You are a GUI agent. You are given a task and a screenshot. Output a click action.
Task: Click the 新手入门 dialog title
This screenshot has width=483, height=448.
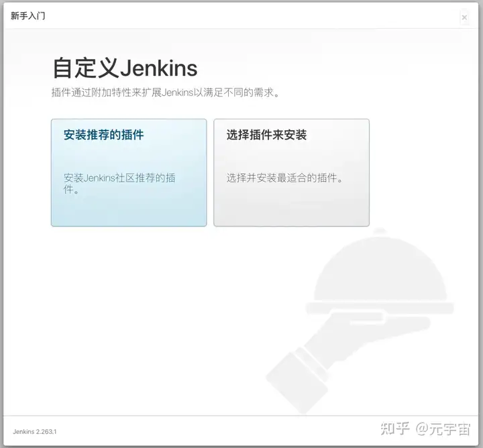(28, 15)
